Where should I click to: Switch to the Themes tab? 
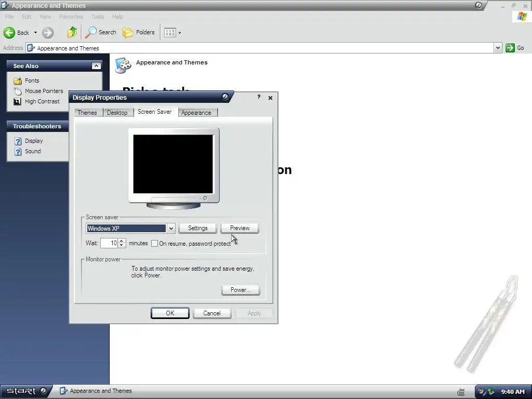(x=87, y=113)
